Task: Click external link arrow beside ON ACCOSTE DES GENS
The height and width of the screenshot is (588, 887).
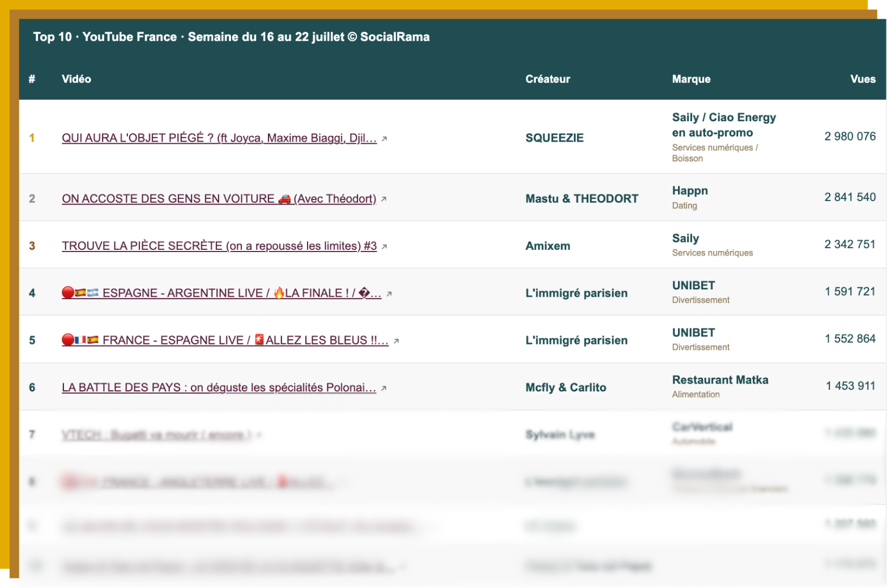Action: pos(383,199)
